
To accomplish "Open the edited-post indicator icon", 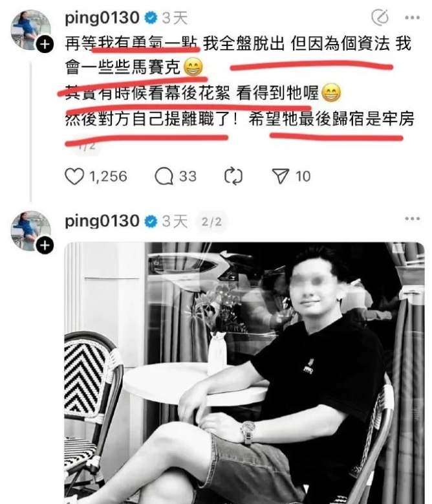I will [380, 17].
